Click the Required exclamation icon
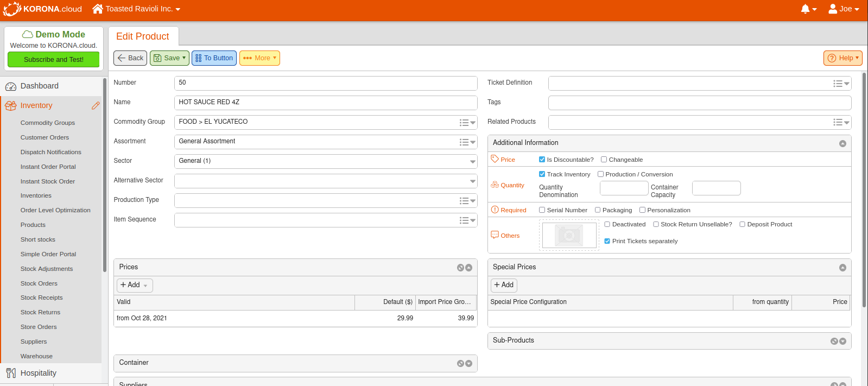Screen dimensions: 868x386 pyautogui.click(x=495, y=210)
